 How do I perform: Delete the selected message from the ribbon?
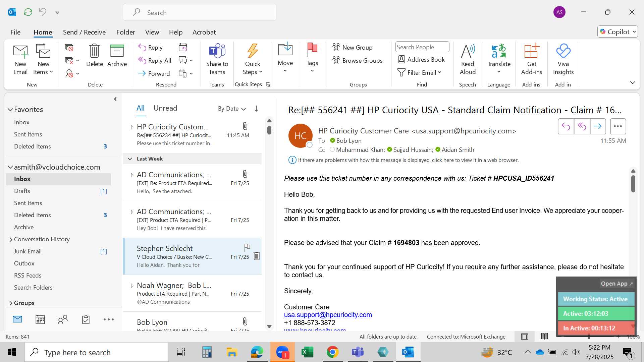pos(94,56)
